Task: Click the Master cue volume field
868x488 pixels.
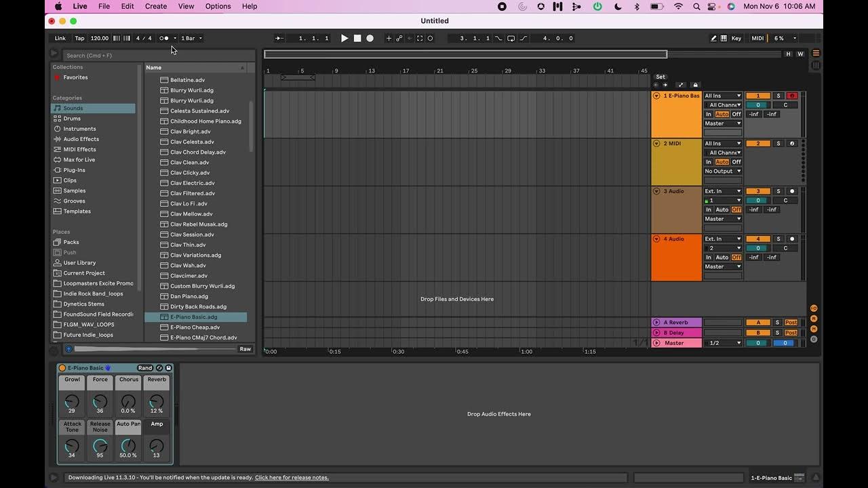Action: (785, 343)
